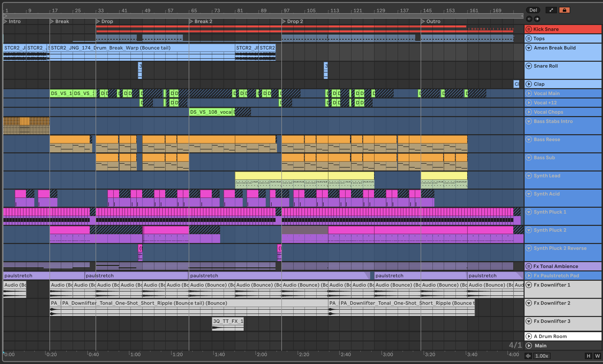The image size is (603, 364).
Task: Click the Fx Tonal Ambience group icon
Action: (x=529, y=266)
